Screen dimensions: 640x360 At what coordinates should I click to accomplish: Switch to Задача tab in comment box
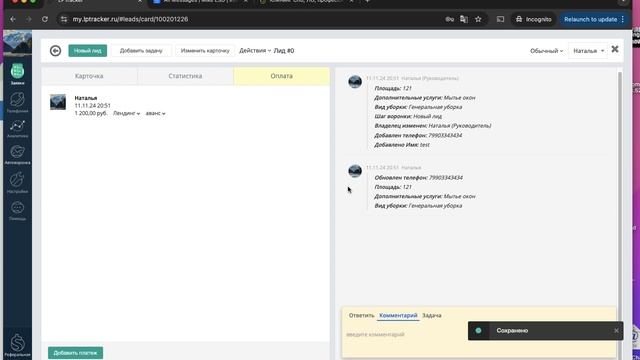[432, 316]
